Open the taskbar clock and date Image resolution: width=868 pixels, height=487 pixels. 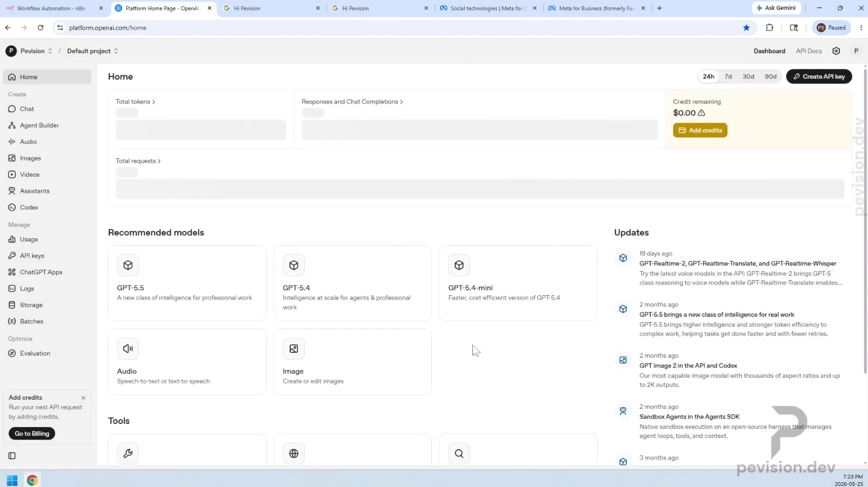850,480
